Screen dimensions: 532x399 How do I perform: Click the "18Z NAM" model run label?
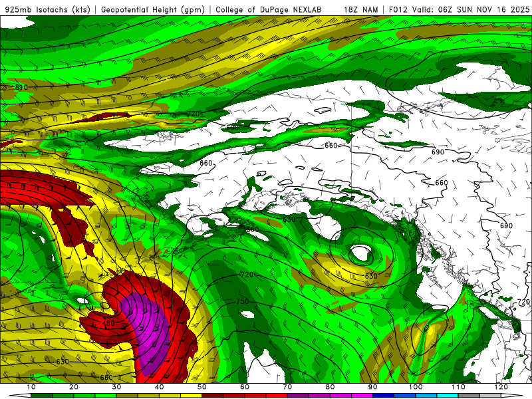[x=360, y=10]
